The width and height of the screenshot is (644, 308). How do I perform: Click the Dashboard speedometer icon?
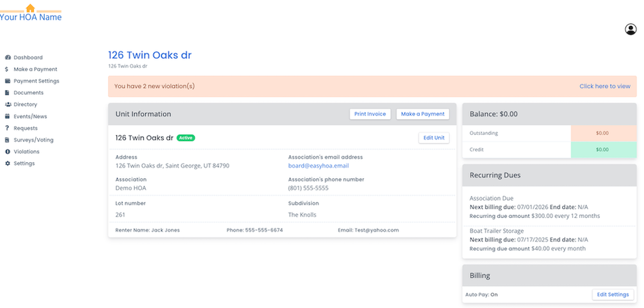(x=7, y=58)
